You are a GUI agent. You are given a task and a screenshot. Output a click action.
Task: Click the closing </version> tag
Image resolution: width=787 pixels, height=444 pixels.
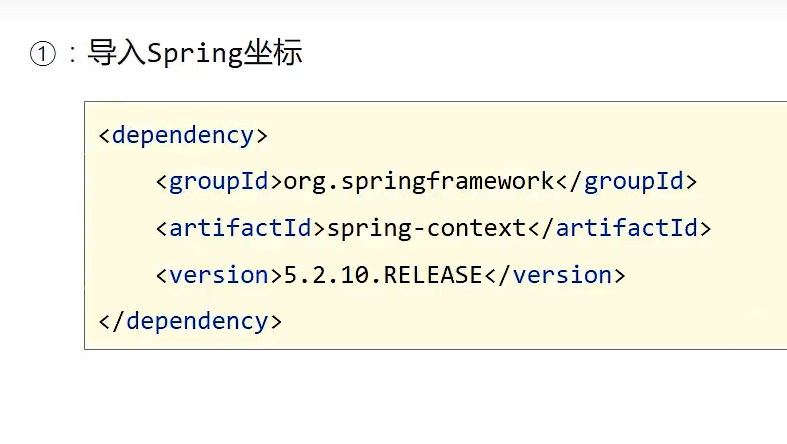(x=555, y=275)
